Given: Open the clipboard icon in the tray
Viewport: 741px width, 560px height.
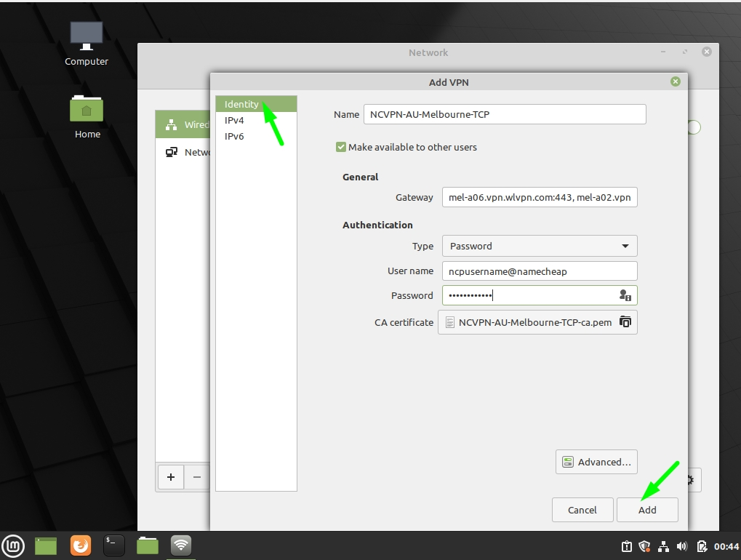Looking at the screenshot, I should (626, 546).
